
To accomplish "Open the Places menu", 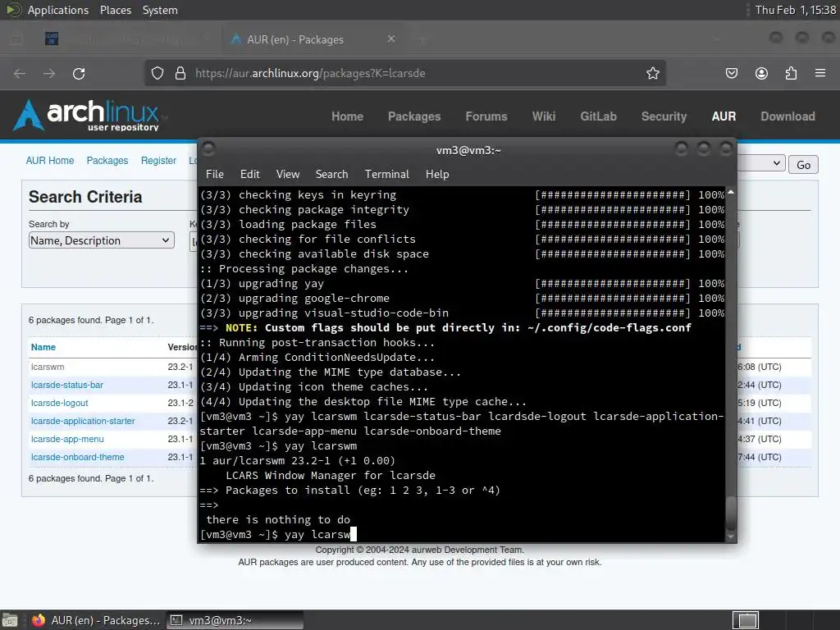I will [116, 10].
